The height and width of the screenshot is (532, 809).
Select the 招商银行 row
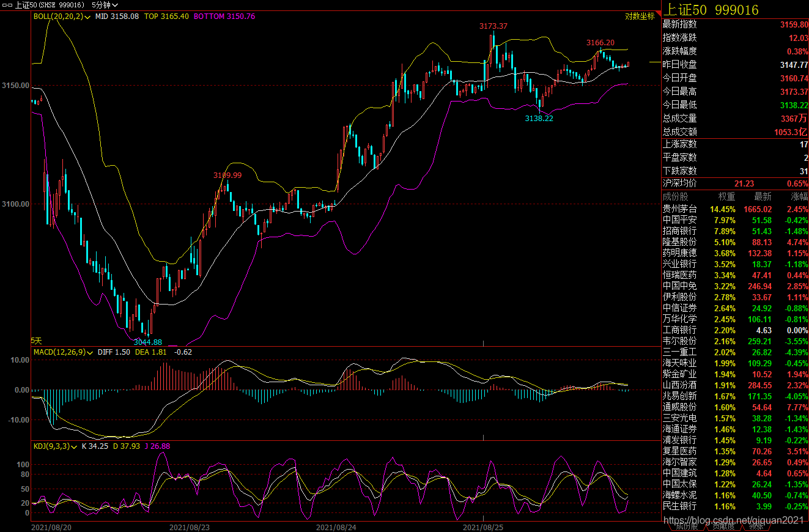pyautogui.click(x=736, y=231)
